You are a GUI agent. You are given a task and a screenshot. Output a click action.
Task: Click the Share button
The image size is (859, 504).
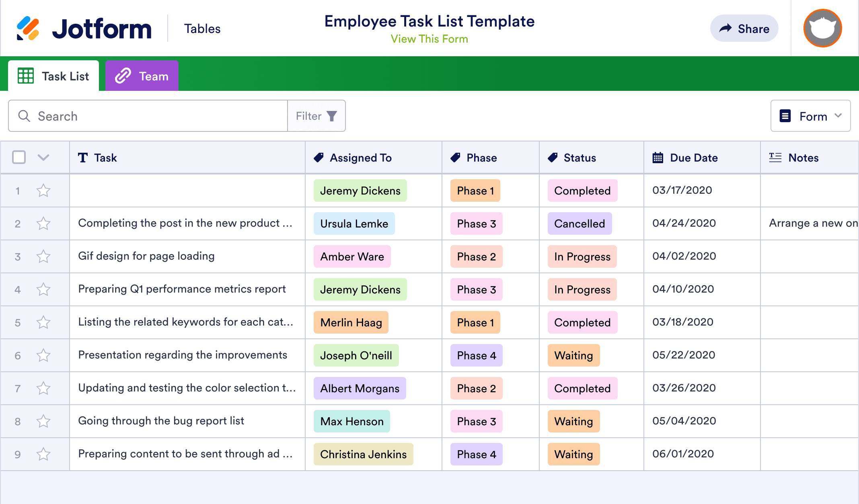click(x=744, y=28)
